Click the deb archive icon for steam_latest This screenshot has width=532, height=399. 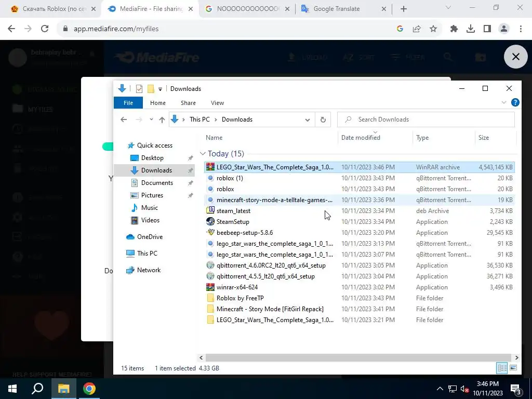210,210
